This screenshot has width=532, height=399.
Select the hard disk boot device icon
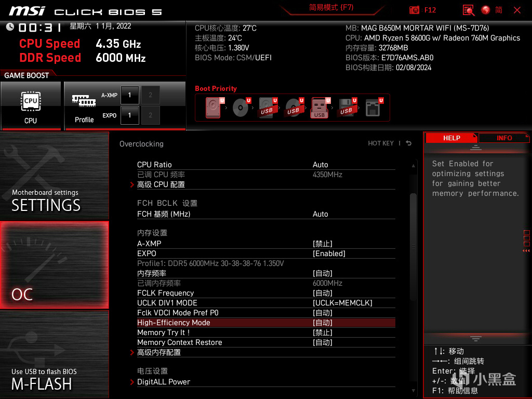pos(214,107)
